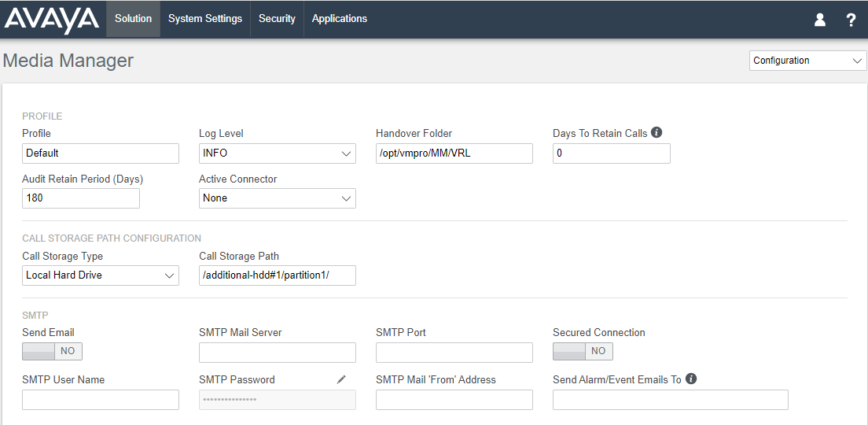Show info for Days To Retain Calls
Viewport: 868px width, 425px height.
point(657,132)
